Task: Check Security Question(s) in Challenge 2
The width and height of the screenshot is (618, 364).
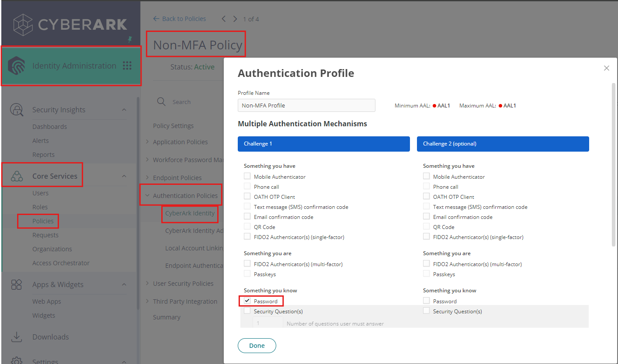Action: click(x=426, y=311)
